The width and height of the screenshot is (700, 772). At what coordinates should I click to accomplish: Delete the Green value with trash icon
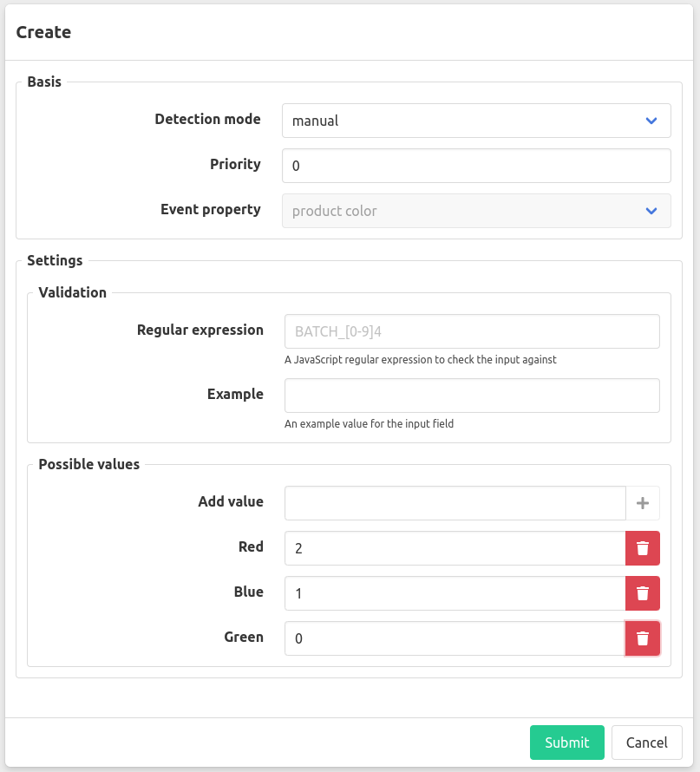643,638
